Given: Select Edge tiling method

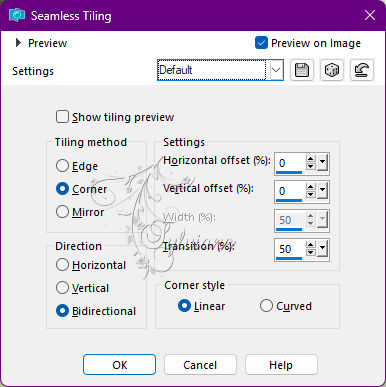Looking at the screenshot, I should [62, 166].
